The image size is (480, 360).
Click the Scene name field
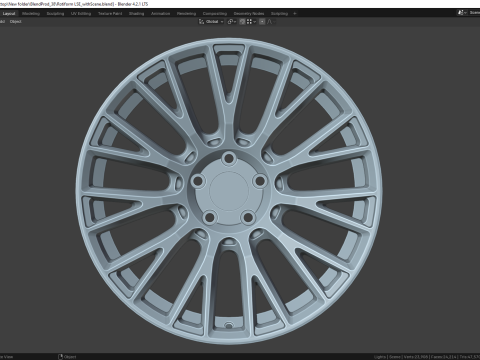475,13
